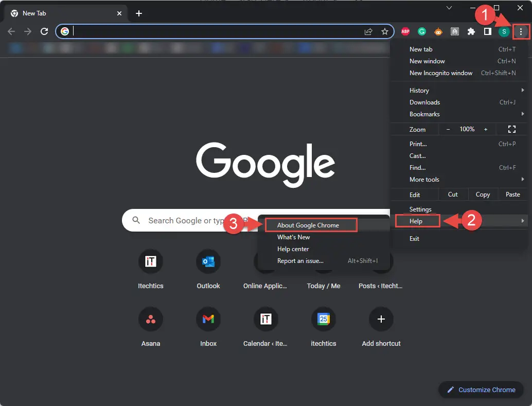Click the search magnifier icon

(136, 220)
